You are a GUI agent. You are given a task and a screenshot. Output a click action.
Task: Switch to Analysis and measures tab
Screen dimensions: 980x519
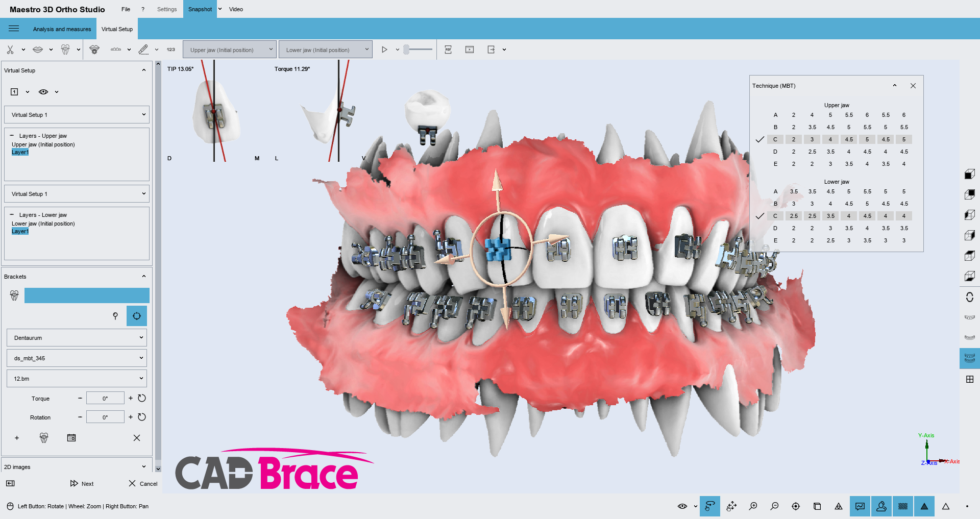coord(62,29)
